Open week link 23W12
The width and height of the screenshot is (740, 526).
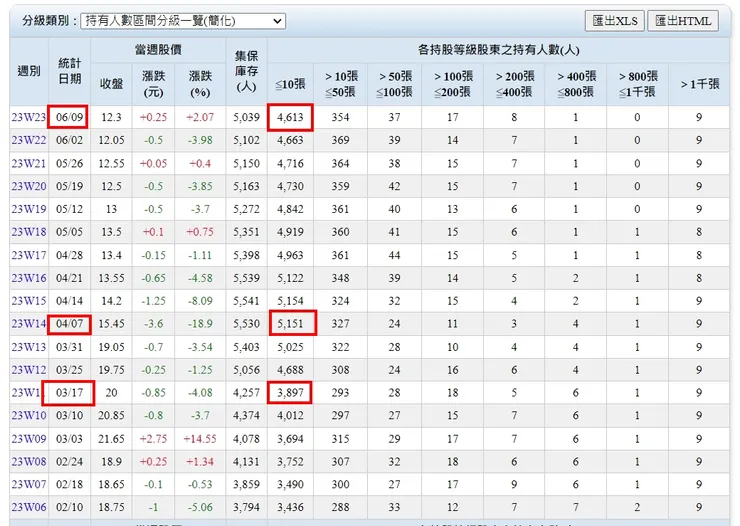29,370
